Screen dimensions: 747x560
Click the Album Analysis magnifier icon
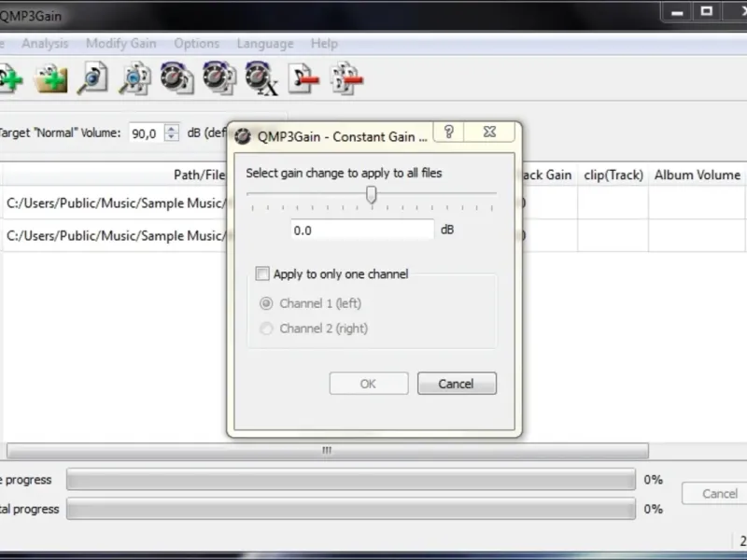[x=134, y=78]
